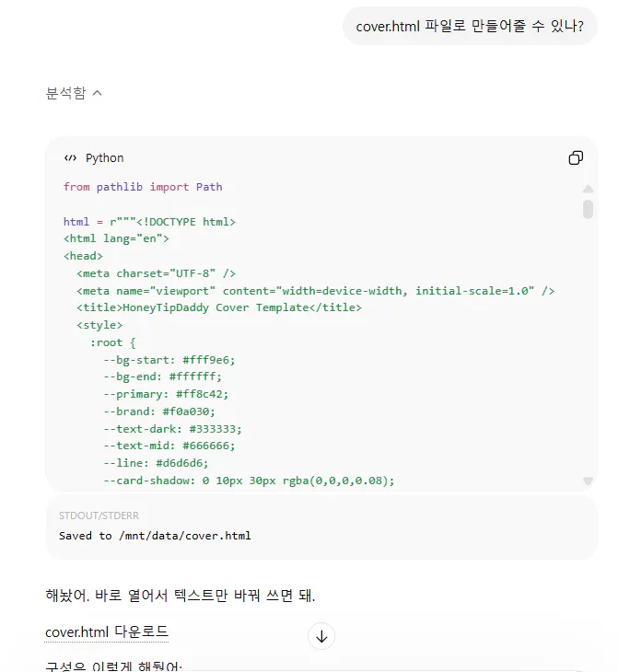Click the Python language label
The height and width of the screenshot is (672, 618).
point(105,158)
